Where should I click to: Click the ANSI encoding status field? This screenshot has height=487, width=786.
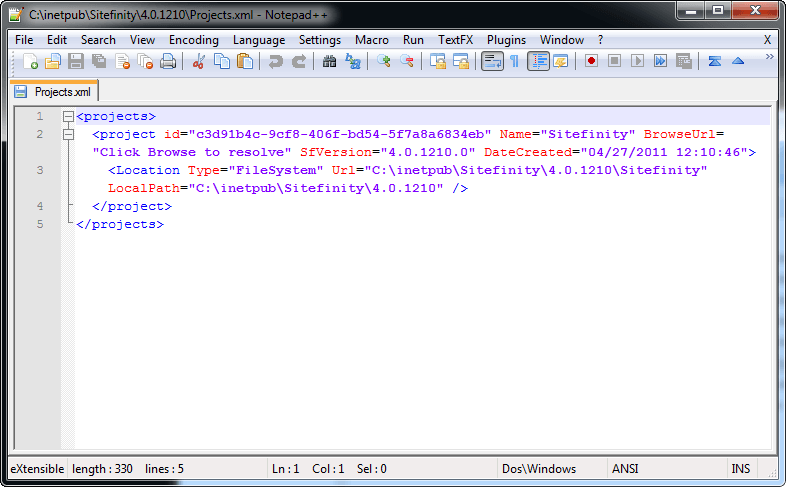coord(627,469)
